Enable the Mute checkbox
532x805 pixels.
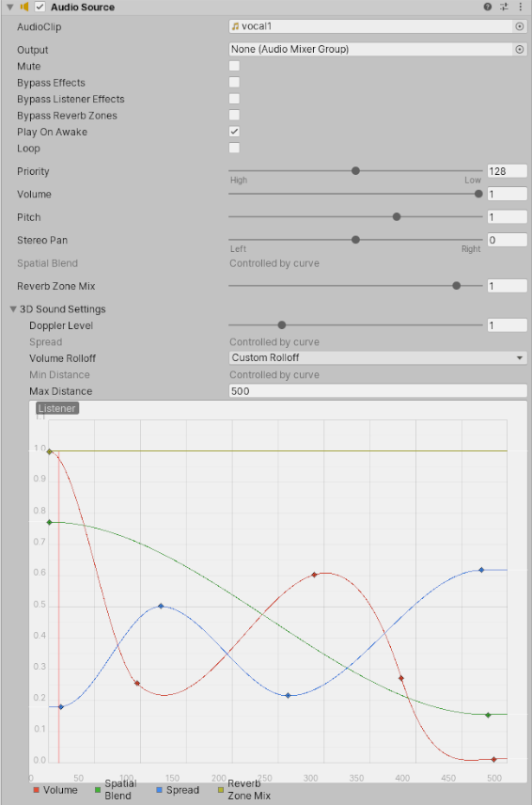tap(234, 66)
